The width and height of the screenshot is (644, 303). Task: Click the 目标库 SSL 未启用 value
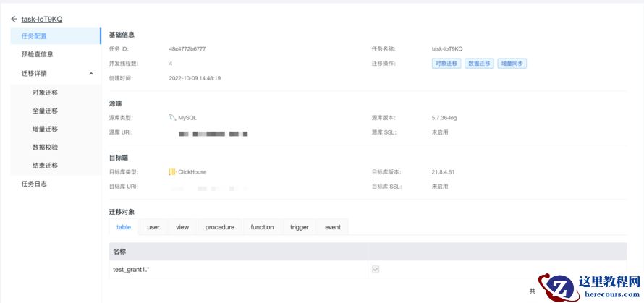pyautogui.click(x=440, y=187)
